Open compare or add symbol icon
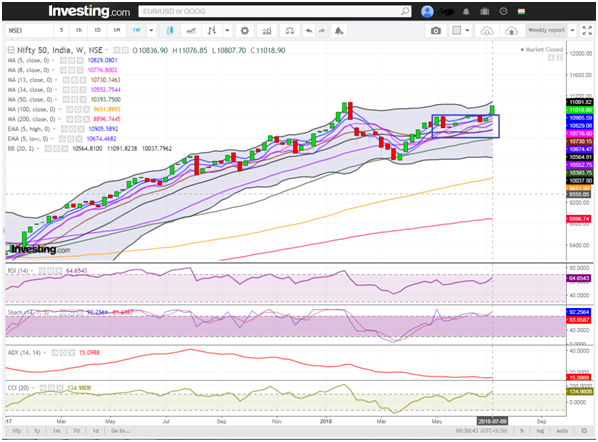The height and width of the screenshot is (442, 598). pyautogui.click(x=191, y=31)
